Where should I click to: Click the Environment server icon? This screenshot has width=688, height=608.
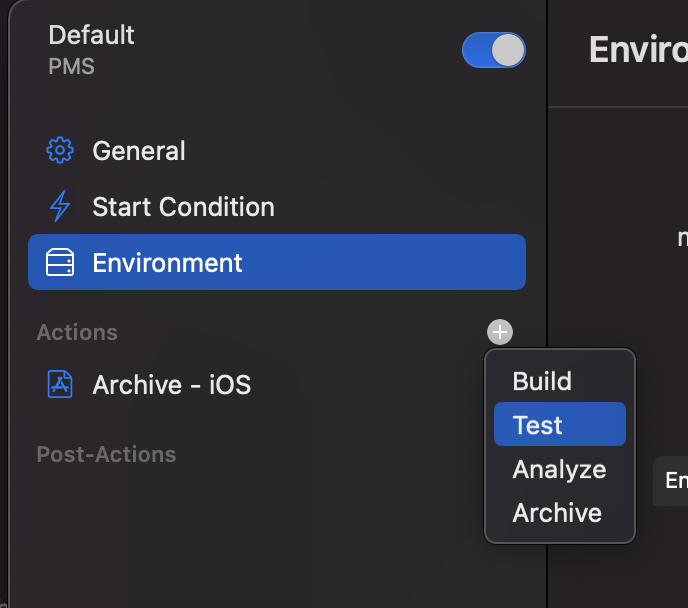click(x=60, y=262)
